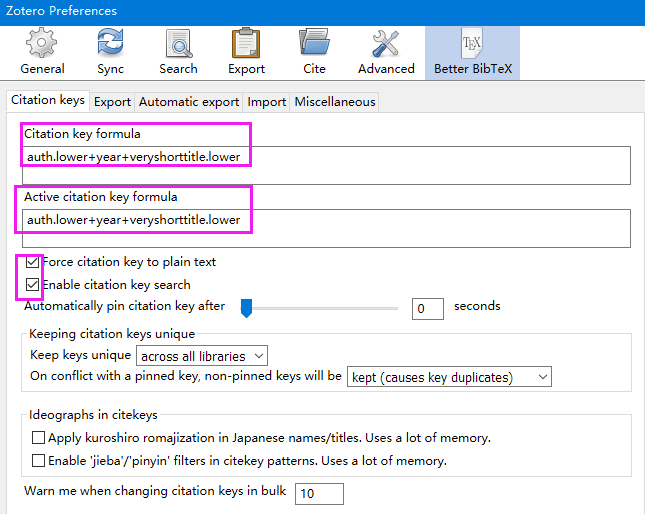This screenshot has height=514, width=645.
Task: Switch to the Import tab
Action: [267, 102]
